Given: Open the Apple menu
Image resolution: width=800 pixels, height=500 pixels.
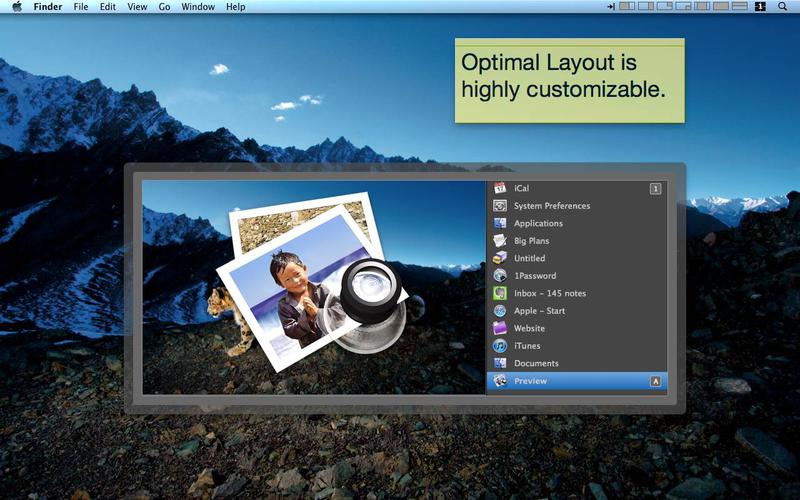Looking at the screenshot, I should click(16, 7).
